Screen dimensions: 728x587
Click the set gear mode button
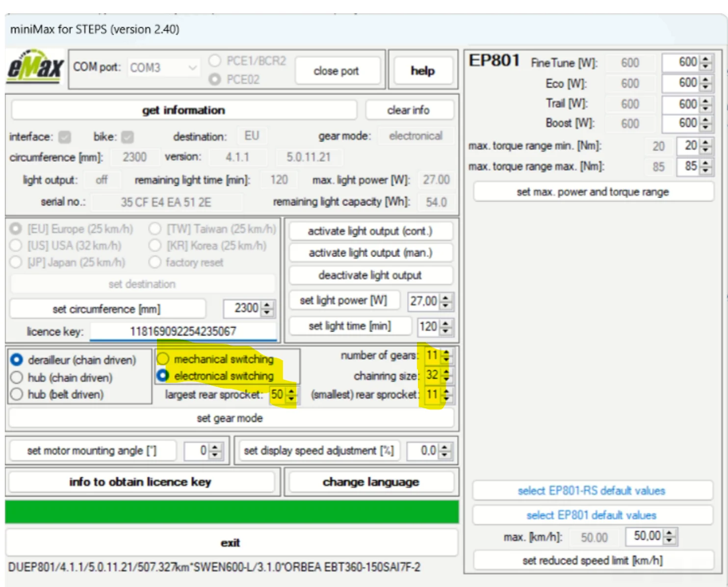tap(230, 418)
